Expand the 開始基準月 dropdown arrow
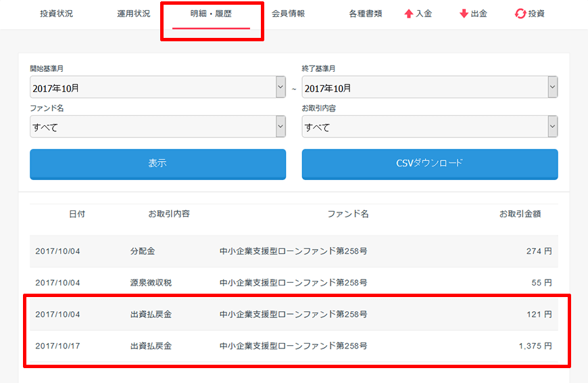Image resolution: width=588 pixels, height=383 pixels. click(280, 87)
